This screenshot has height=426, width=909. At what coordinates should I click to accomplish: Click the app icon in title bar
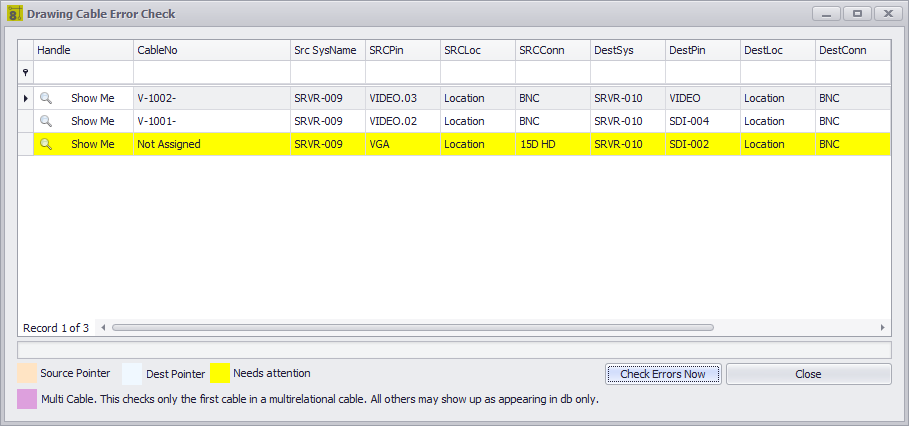pos(14,13)
